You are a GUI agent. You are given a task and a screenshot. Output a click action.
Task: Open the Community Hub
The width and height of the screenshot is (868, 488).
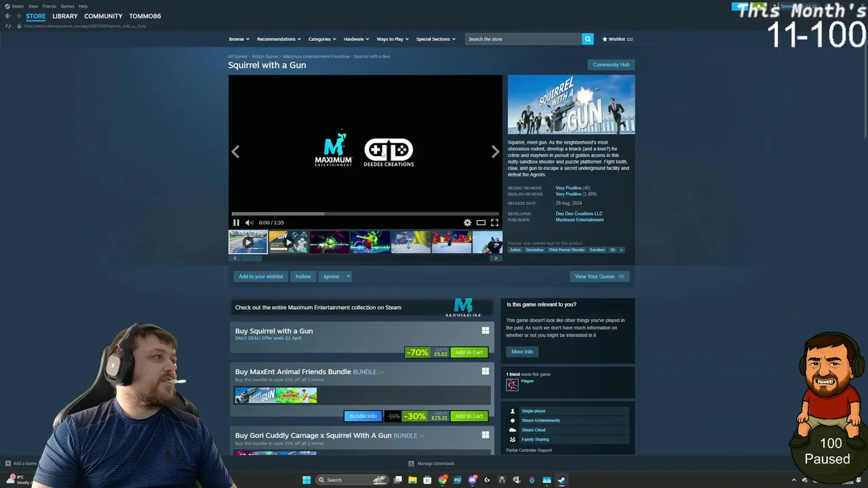pyautogui.click(x=611, y=64)
